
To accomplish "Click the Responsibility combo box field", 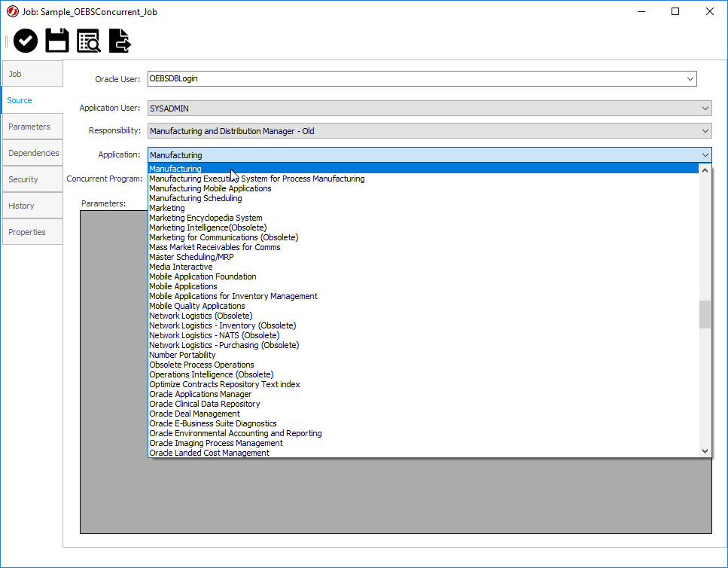I will point(429,131).
